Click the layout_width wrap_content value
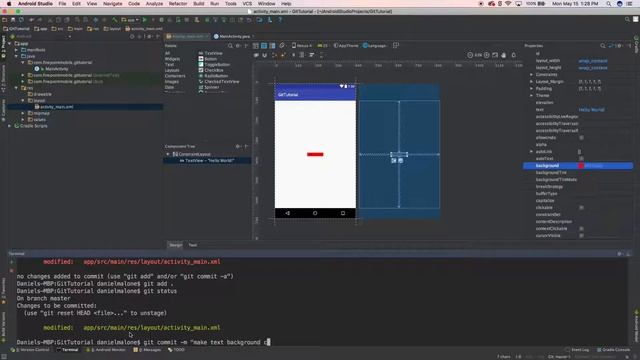 [x=593, y=61]
